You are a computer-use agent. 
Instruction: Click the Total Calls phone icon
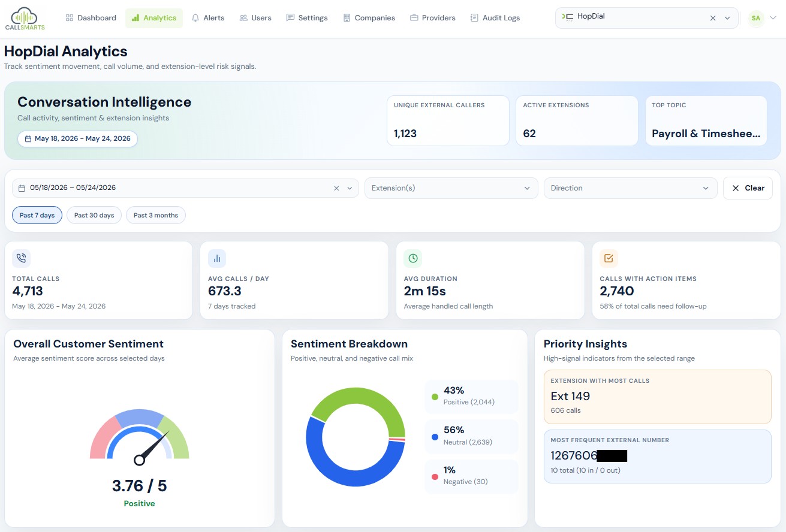coord(21,258)
